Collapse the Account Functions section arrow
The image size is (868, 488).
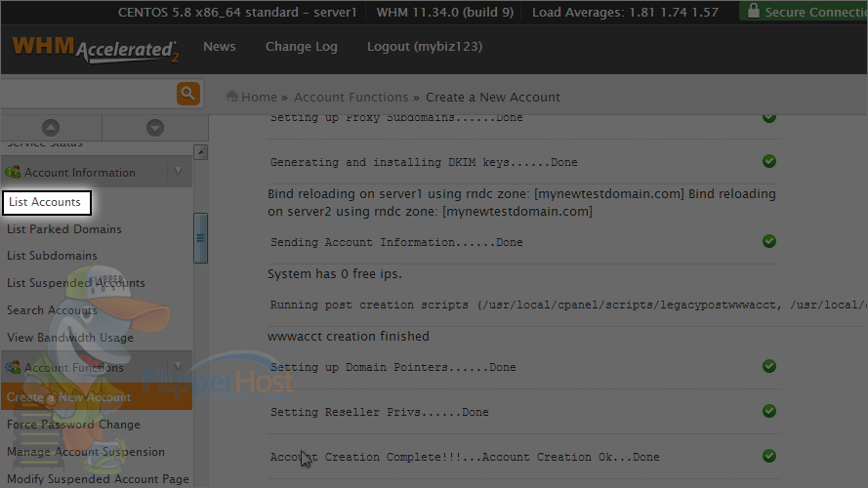pyautogui.click(x=179, y=366)
